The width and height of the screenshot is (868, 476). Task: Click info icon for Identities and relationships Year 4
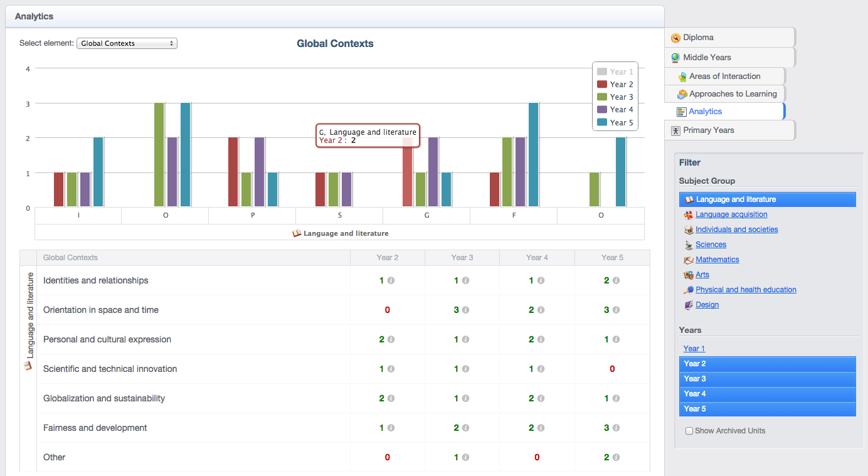coord(541,280)
